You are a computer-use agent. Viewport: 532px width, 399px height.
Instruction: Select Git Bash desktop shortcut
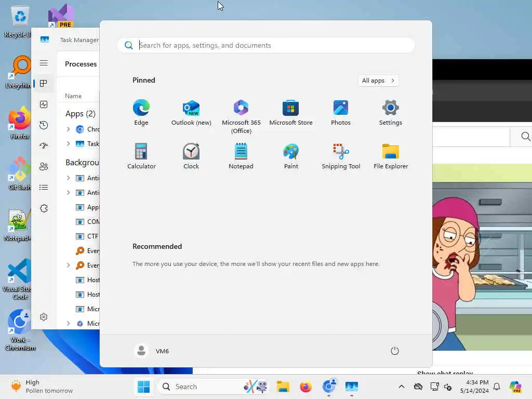tap(19, 174)
